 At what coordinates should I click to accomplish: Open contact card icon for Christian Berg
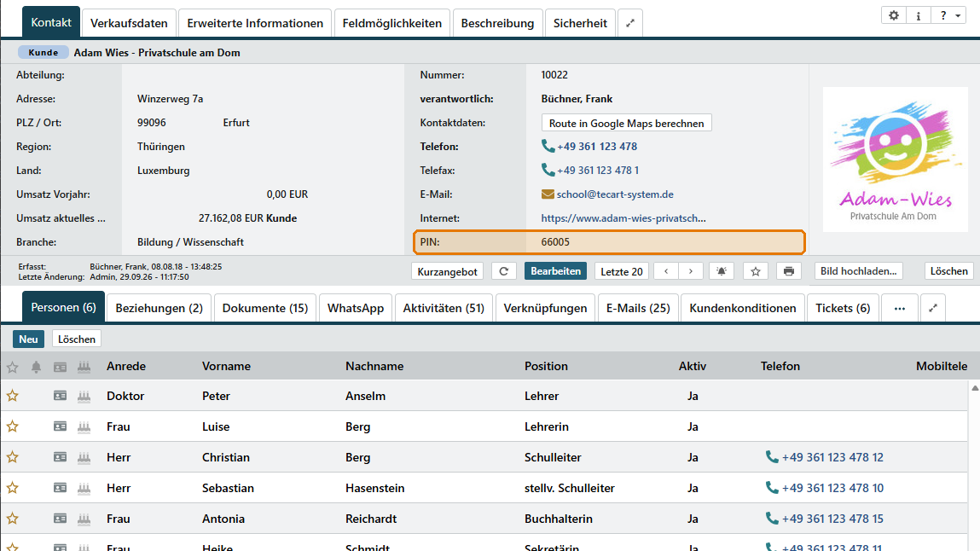(60, 456)
